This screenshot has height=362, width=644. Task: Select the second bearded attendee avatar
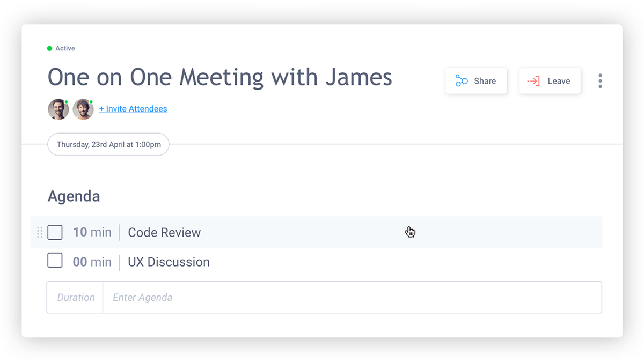click(x=83, y=109)
